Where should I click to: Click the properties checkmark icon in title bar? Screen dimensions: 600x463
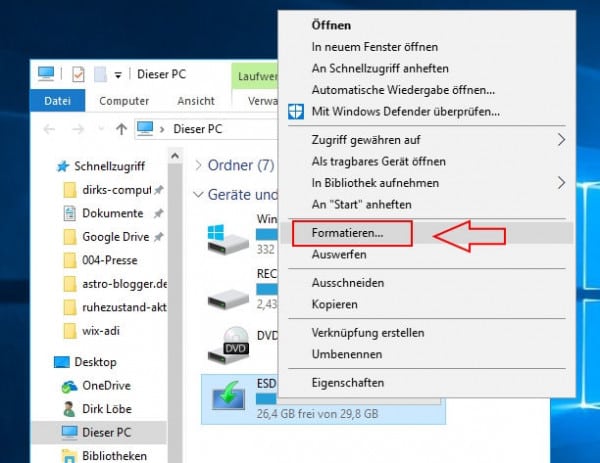tap(77, 74)
